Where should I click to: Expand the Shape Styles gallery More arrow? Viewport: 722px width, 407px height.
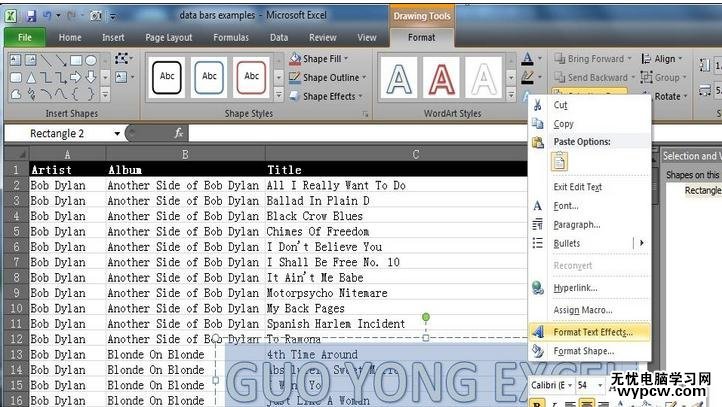click(x=279, y=95)
